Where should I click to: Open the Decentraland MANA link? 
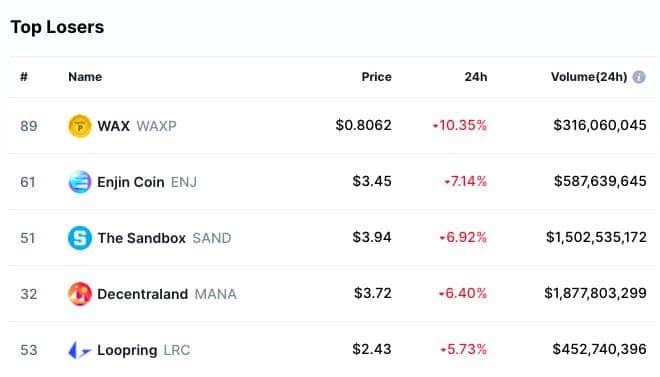click(167, 294)
